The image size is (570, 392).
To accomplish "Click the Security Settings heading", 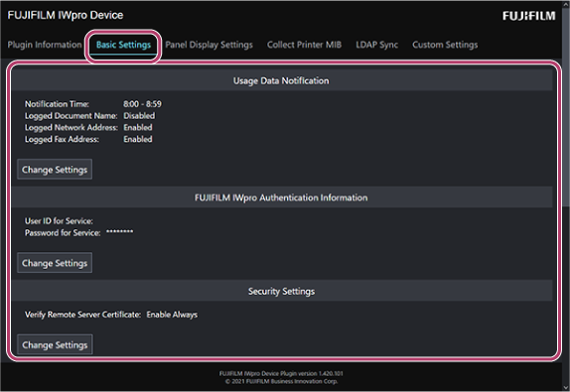I will coord(281,291).
